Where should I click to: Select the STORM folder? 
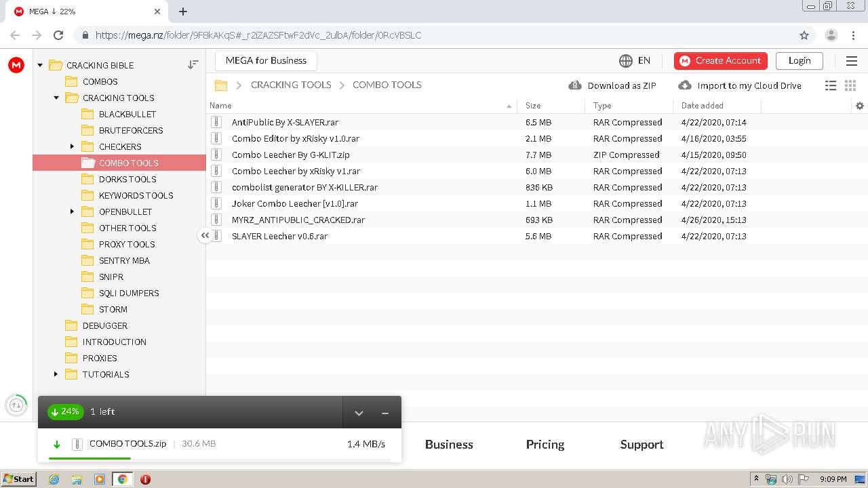click(x=113, y=309)
